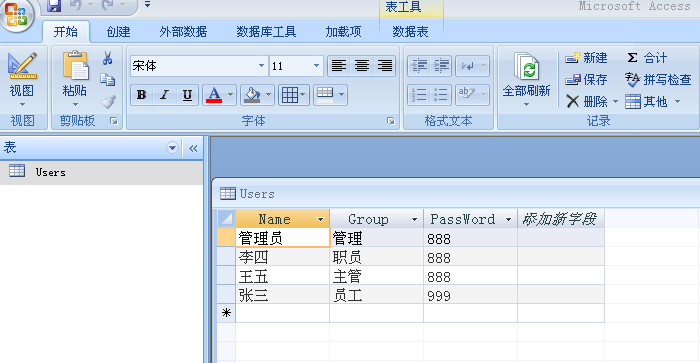Save using the quick access floppy icon
This screenshot has width=700, height=363.
tap(54, 5)
